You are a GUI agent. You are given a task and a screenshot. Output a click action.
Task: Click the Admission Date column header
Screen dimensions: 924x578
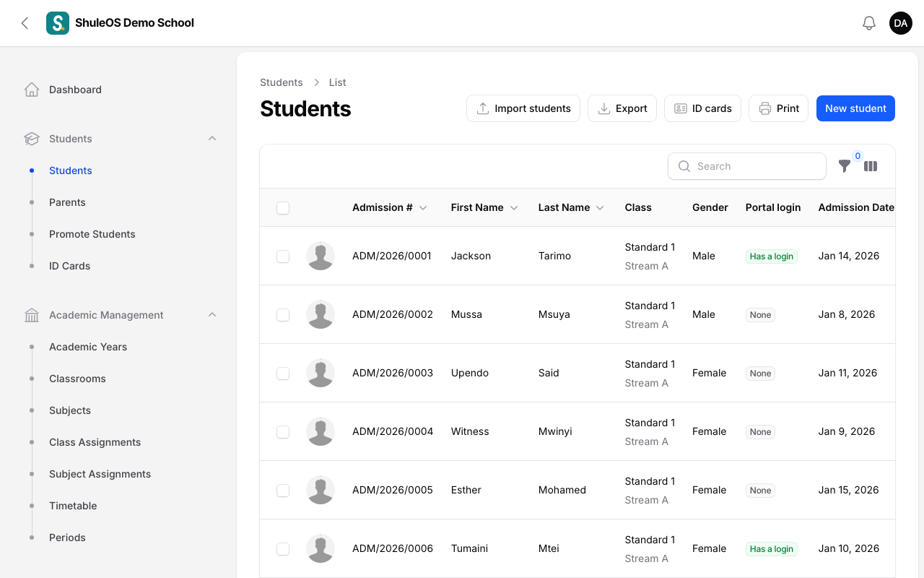[x=856, y=207]
